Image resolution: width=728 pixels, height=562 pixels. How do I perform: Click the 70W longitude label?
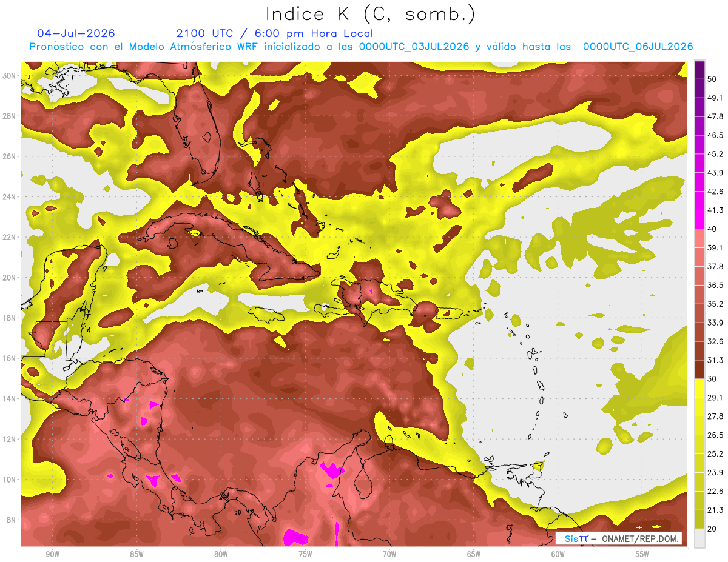coord(389,555)
